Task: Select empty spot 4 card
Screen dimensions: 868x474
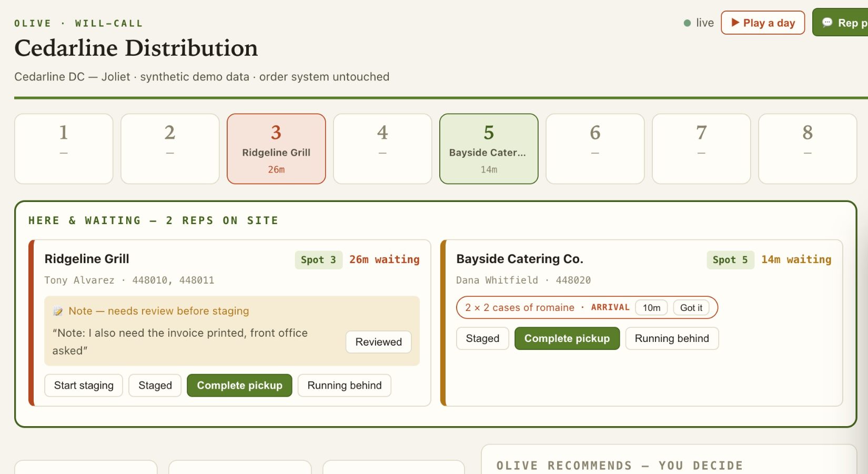Action: [x=382, y=149]
